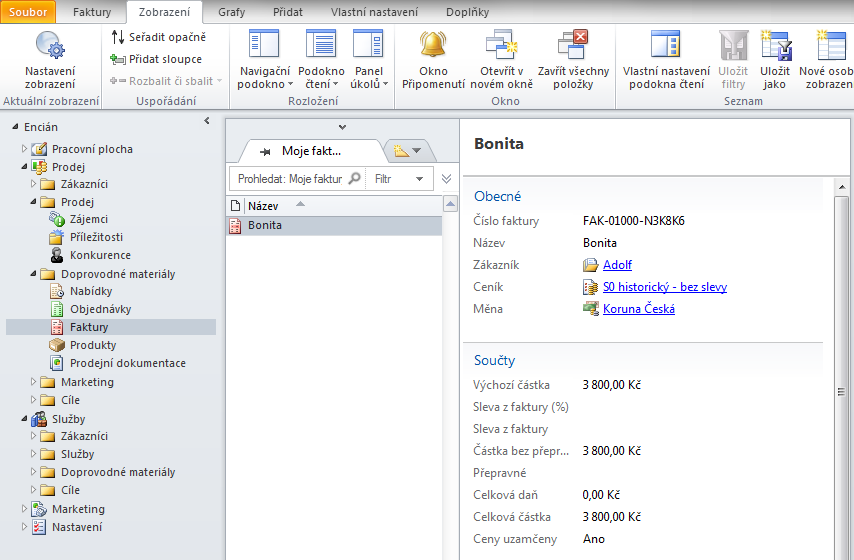This screenshot has height=560, width=854.
Task: Open Nabídky in the navigation tree
Action: [x=90, y=291]
